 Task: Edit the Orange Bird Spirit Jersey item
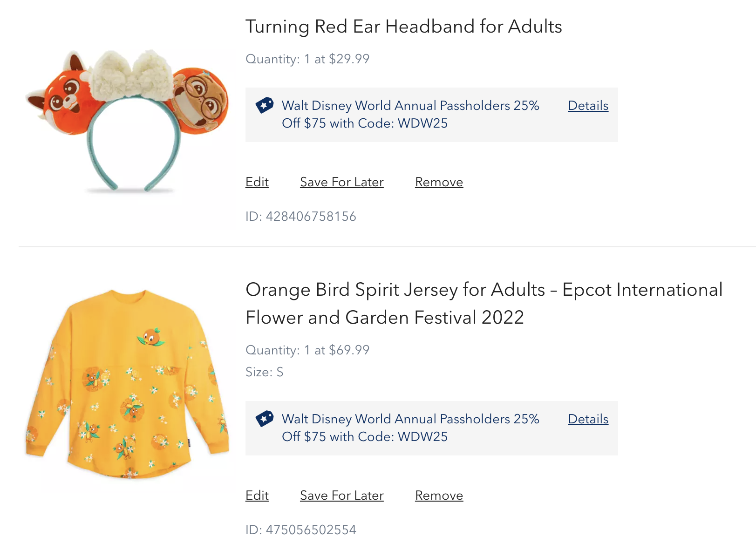click(257, 496)
